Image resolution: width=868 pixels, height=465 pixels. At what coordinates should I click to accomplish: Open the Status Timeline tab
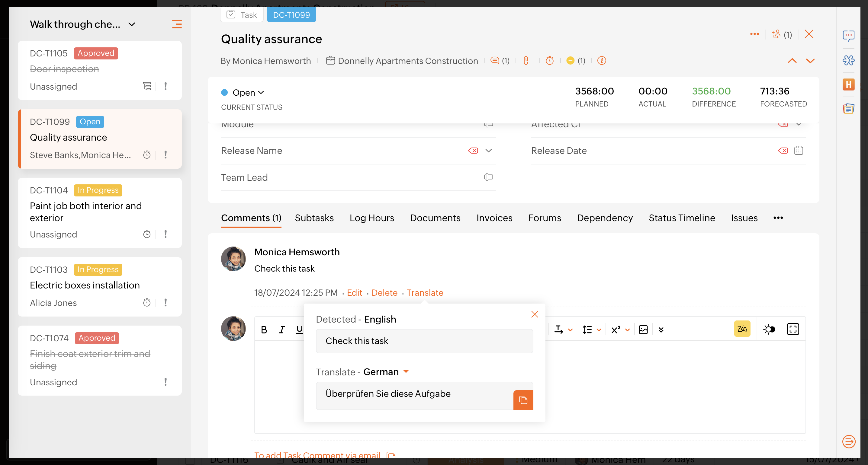(x=682, y=218)
